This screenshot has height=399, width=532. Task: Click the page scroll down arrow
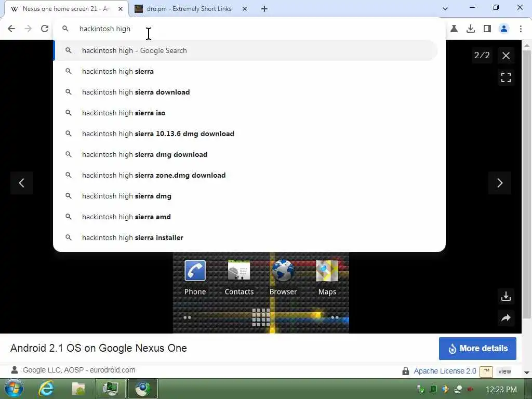(527, 373)
